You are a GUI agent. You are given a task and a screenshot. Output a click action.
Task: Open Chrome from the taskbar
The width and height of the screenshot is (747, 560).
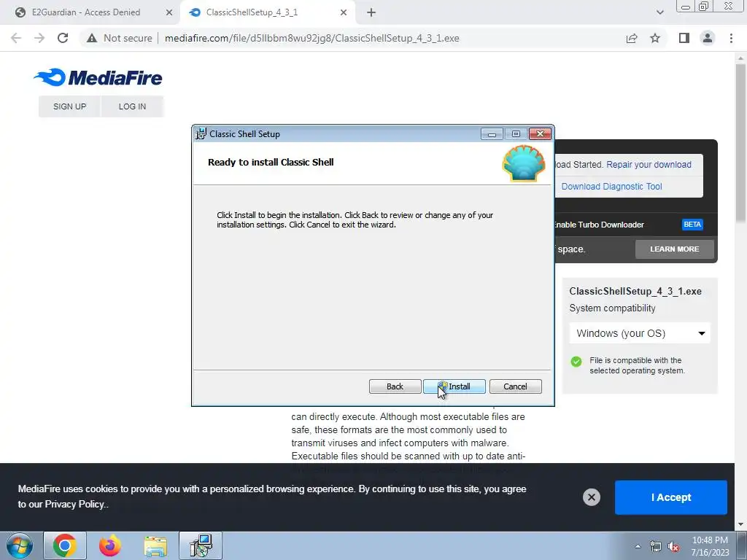[x=65, y=545]
